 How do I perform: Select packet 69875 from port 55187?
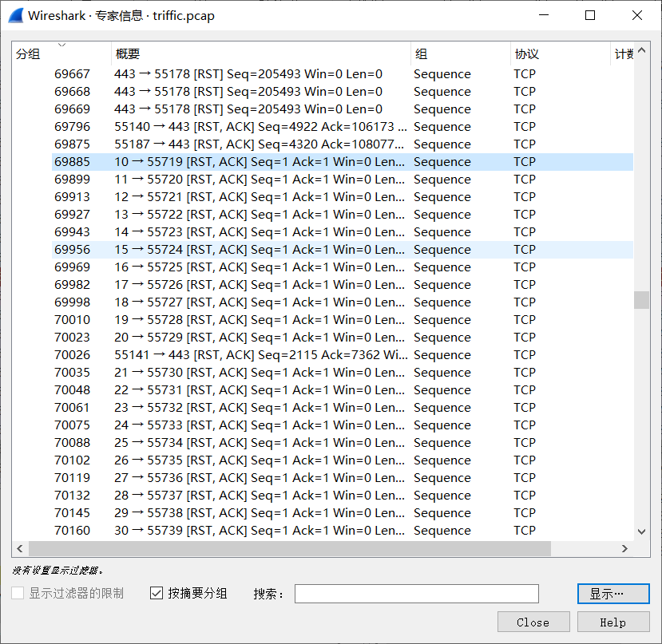coord(343,144)
